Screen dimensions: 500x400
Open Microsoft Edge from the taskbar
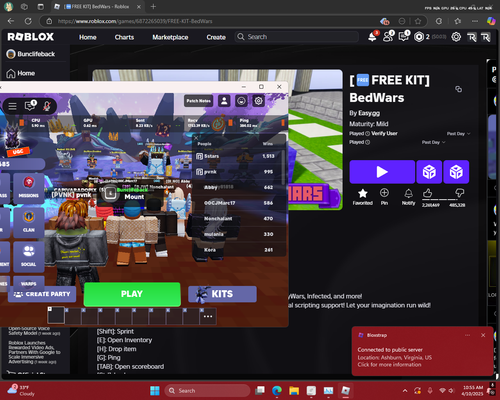coord(277,390)
